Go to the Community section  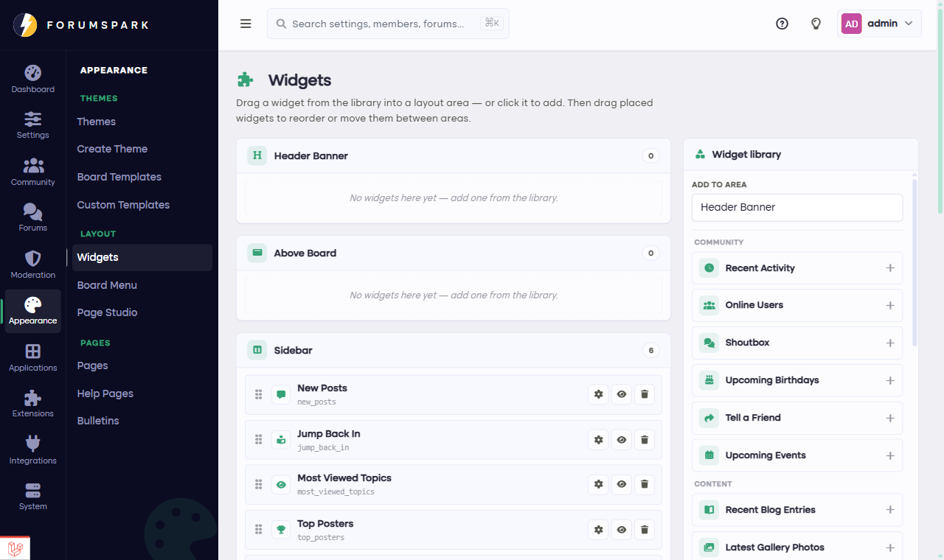(x=33, y=172)
